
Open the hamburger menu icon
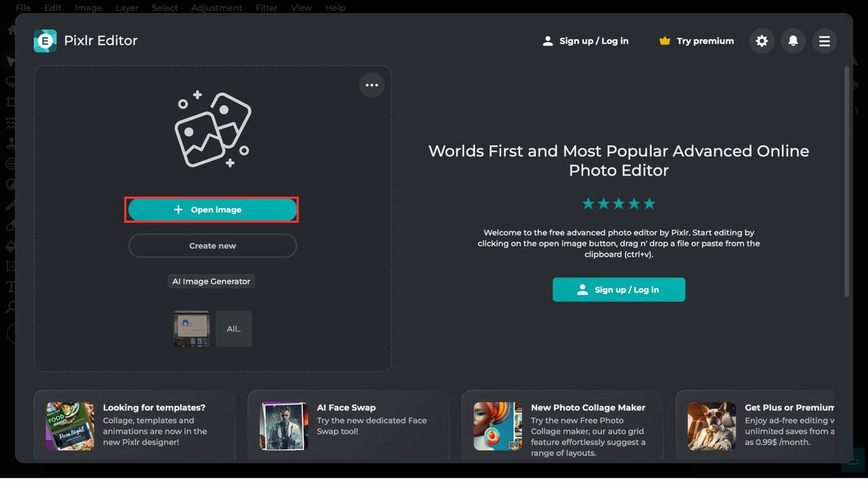(x=824, y=41)
